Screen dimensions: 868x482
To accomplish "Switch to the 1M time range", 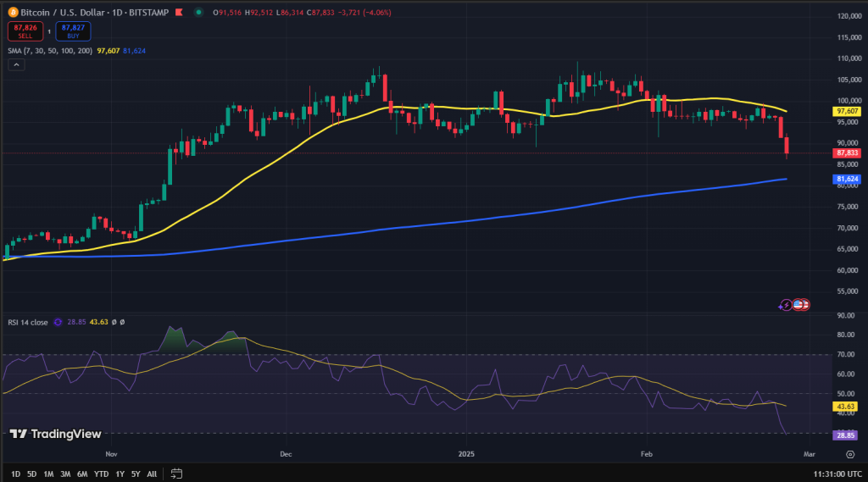I will [48, 474].
